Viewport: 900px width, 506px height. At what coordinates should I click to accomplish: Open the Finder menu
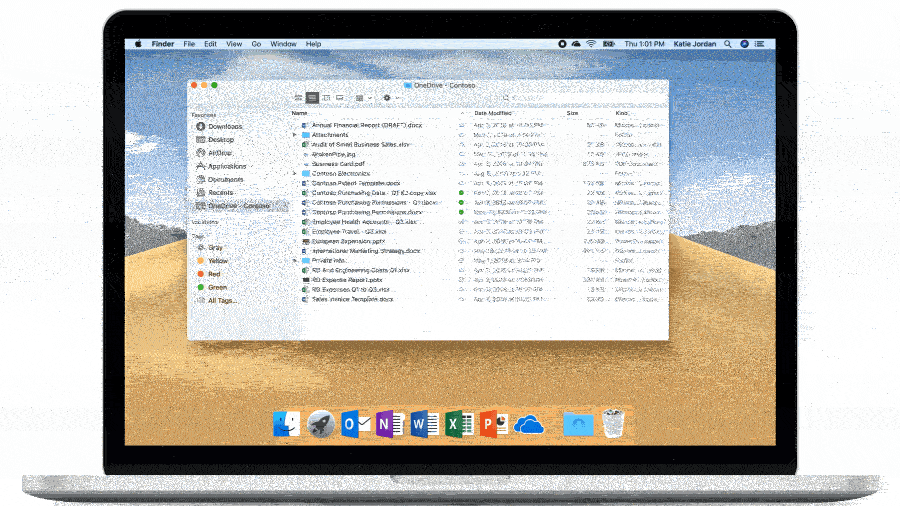pyautogui.click(x=163, y=44)
